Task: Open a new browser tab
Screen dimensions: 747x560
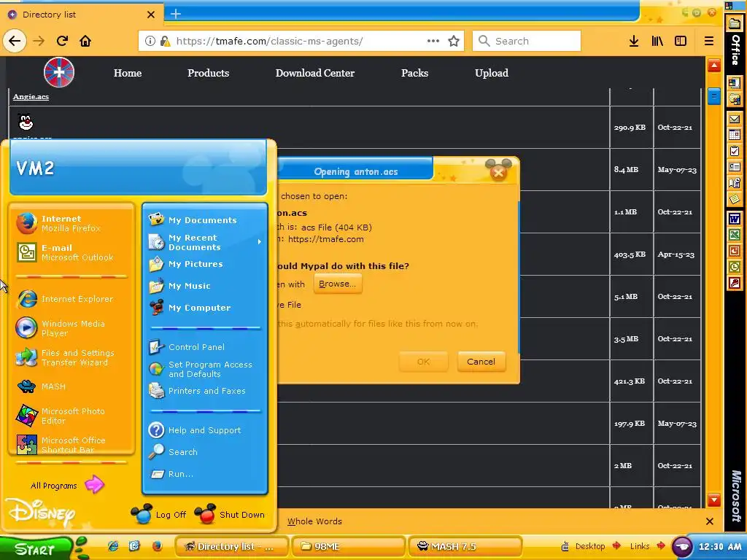Action: [176, 14]
